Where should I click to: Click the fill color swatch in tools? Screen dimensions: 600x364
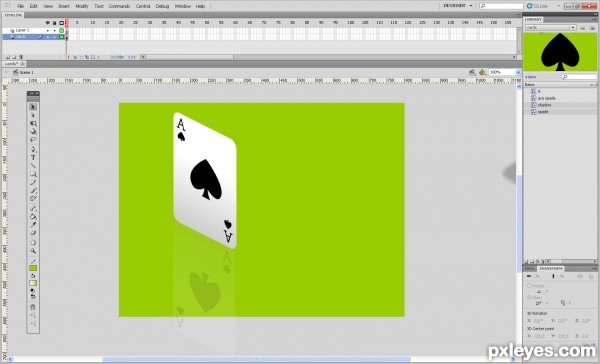point(33,283)
